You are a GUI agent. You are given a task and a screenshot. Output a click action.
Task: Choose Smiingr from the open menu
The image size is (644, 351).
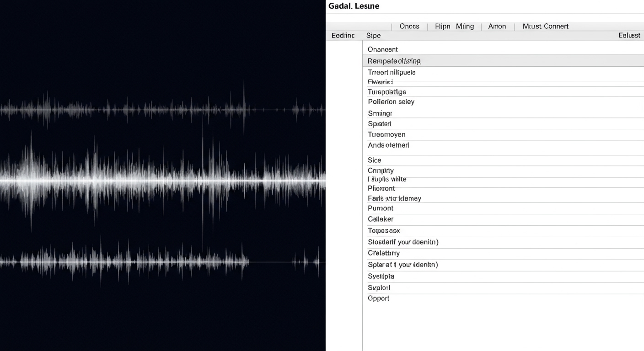point(379,113)
